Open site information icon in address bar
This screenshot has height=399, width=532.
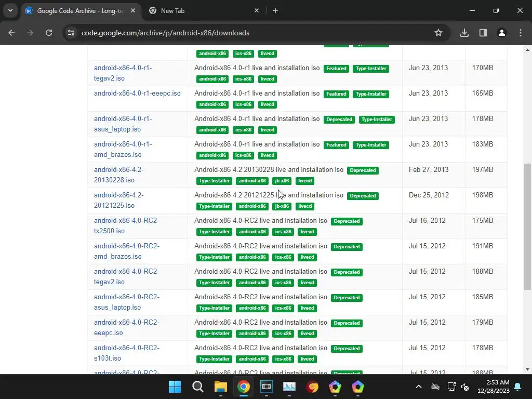coord(71,33)
